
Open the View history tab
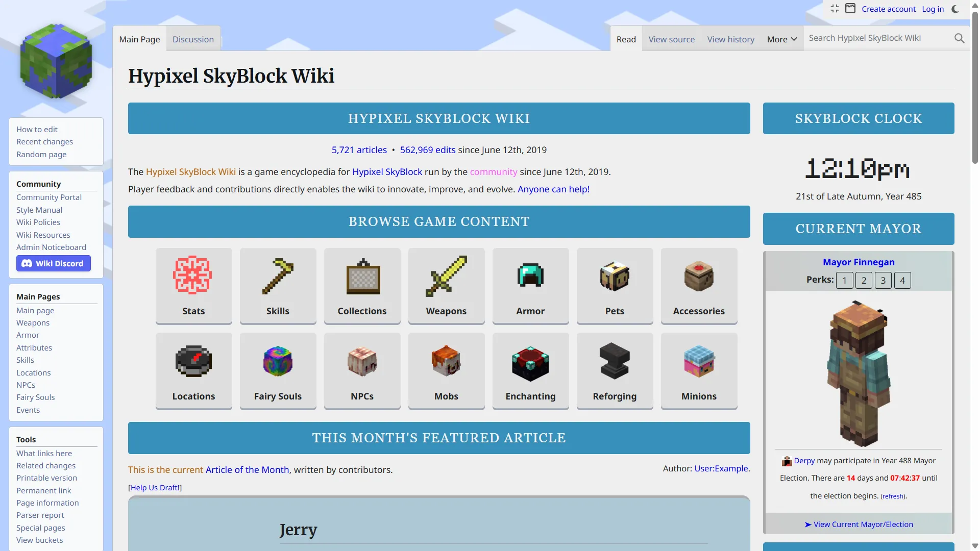click(x=730, y=39)
